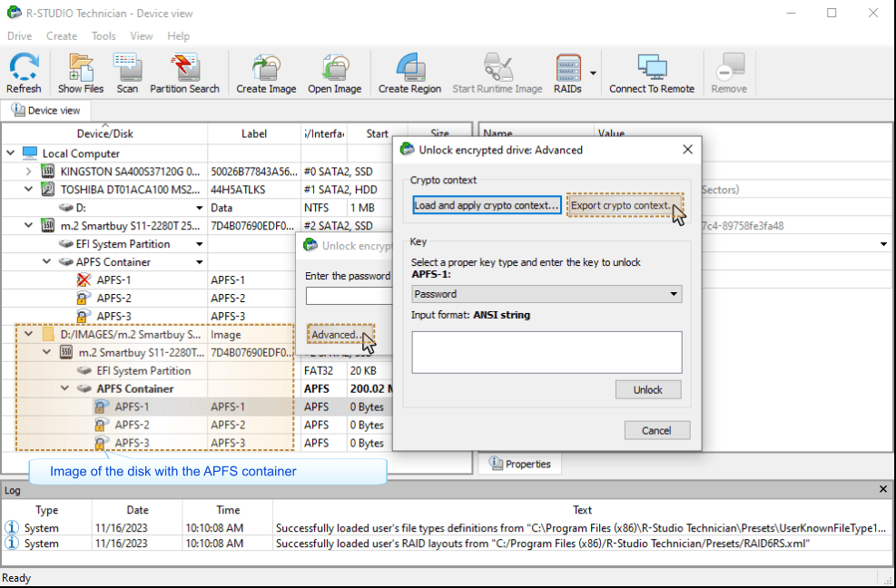The image size is (896, 588).
Task: Open the View menu
Action: click(x=141, y=36)
